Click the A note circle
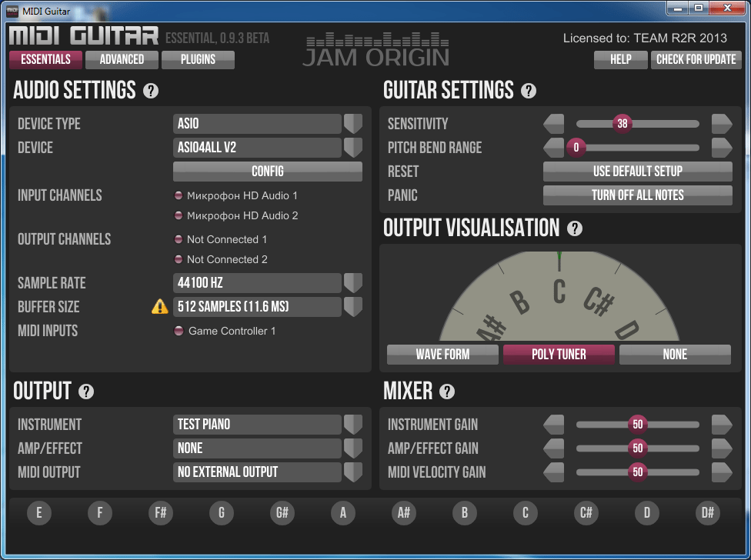The height and width of the screenshot is (560, 751). point(343,513)
